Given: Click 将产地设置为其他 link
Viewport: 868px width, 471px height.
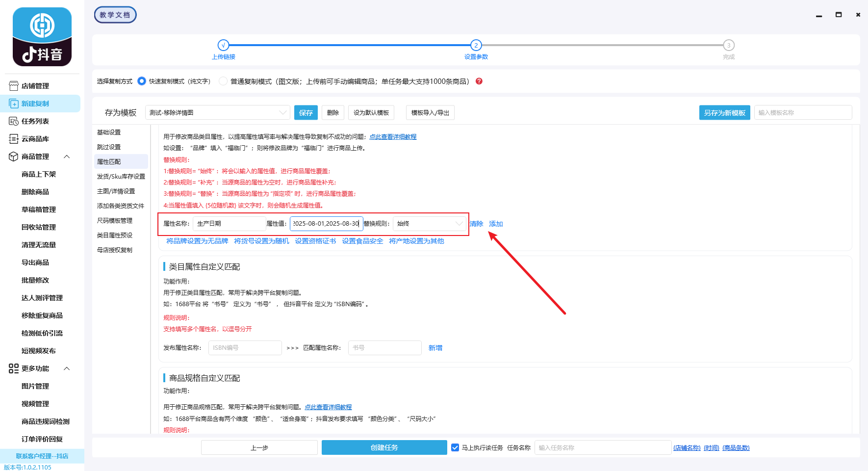Looking at the screenshot, I should [416, 241].
